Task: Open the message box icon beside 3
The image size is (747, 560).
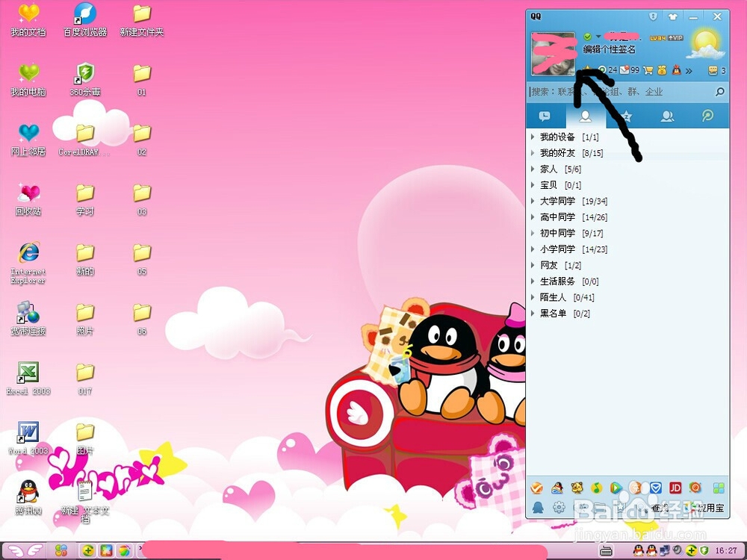Action: [x=713, y=70]
